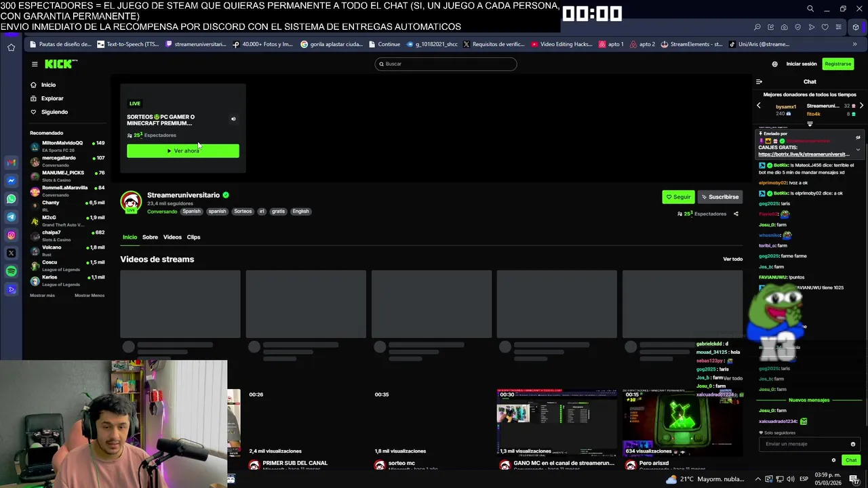Click the verified badge next to Streameruniversitario
The width and height of the screenshot is (868, 488).
226,195
